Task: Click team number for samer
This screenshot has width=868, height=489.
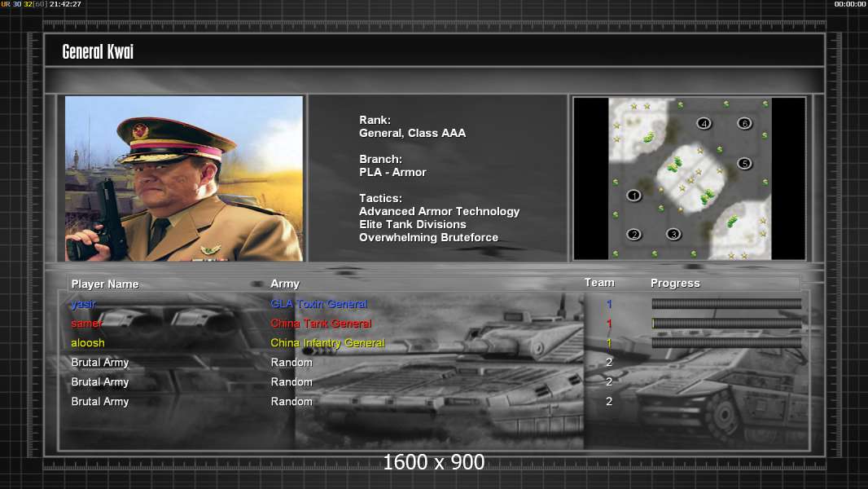Action: pyautogui.click(x=609, y=324)
